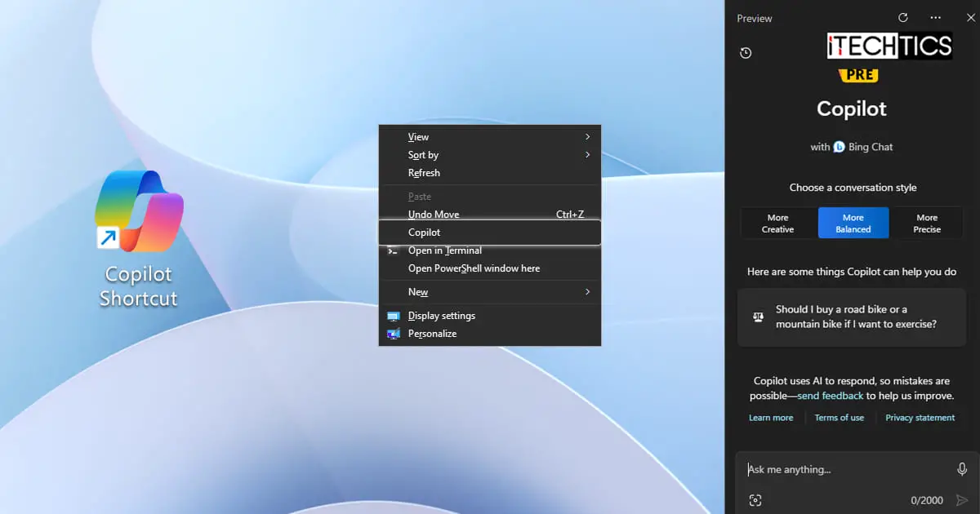Click the Preview label in panel header
Screen dimensions: 980x514
[755, 19]
